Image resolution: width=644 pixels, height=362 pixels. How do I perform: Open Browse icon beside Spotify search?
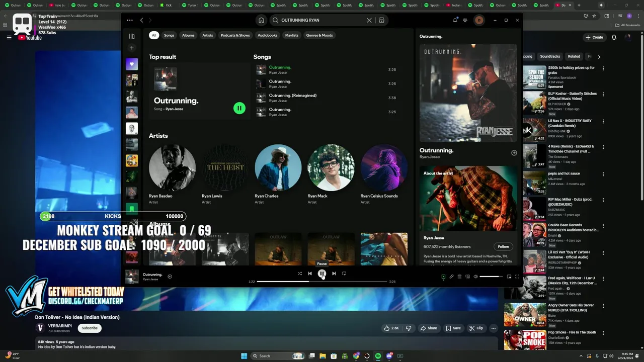tap(381, 20)
